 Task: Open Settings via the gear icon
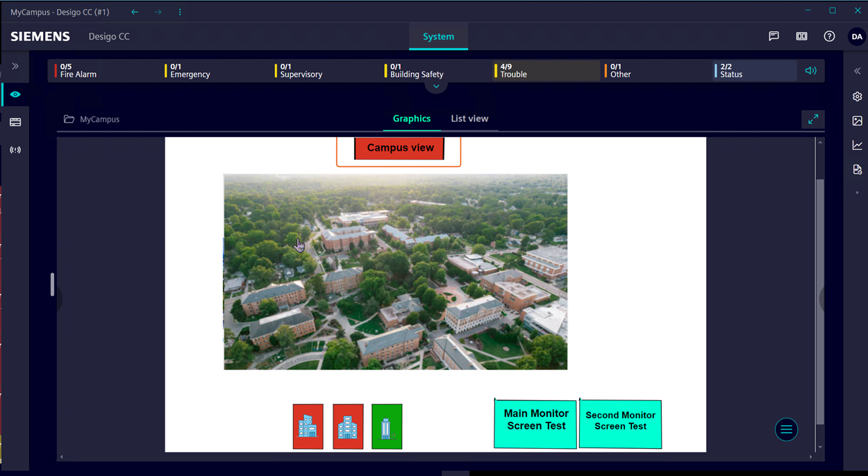(x=857, y=97)
